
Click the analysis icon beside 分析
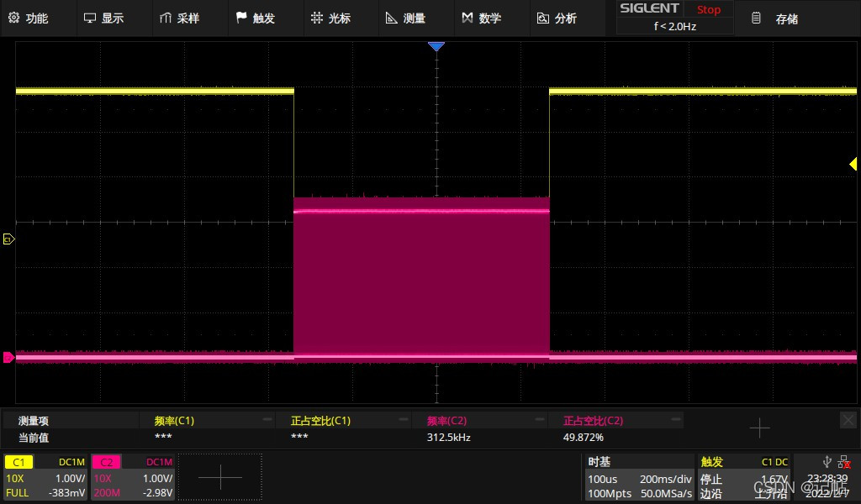click(542, 18)
